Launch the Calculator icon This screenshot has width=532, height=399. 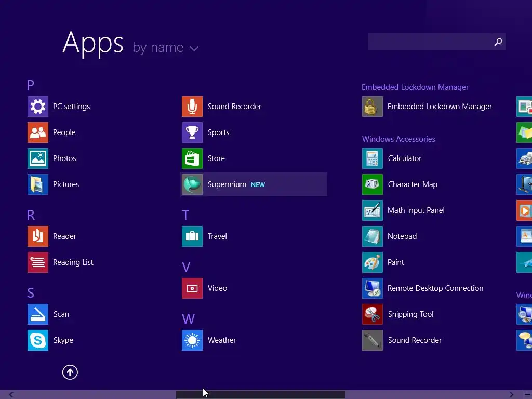[x=372, y=158]
